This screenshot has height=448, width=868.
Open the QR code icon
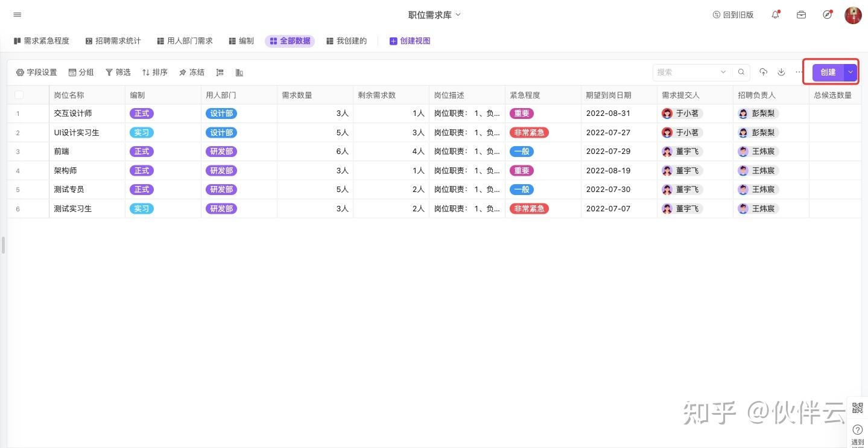coord(857,408)
